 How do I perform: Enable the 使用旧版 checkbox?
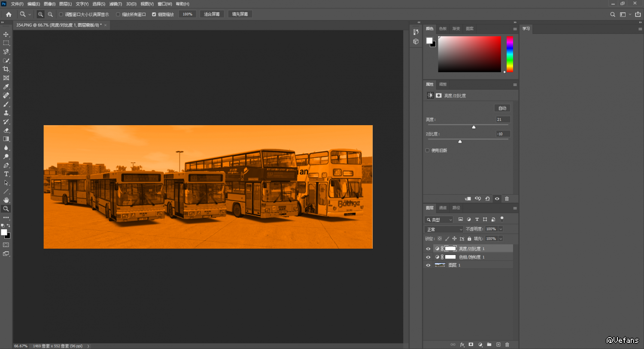428,150
